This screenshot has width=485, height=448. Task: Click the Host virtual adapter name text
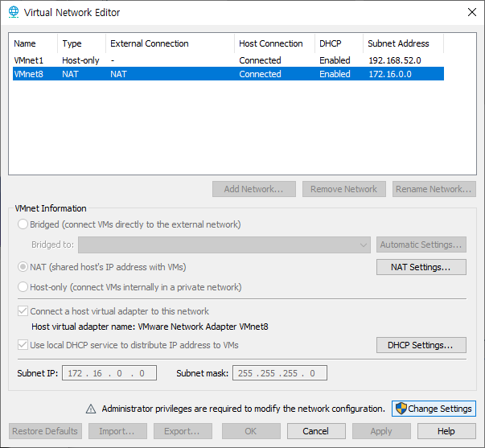tap(150, 327)
